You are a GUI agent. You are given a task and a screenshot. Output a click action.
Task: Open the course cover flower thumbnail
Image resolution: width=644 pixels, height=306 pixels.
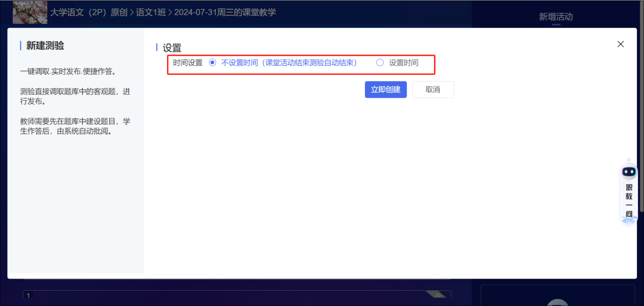(x=30, y=12)
